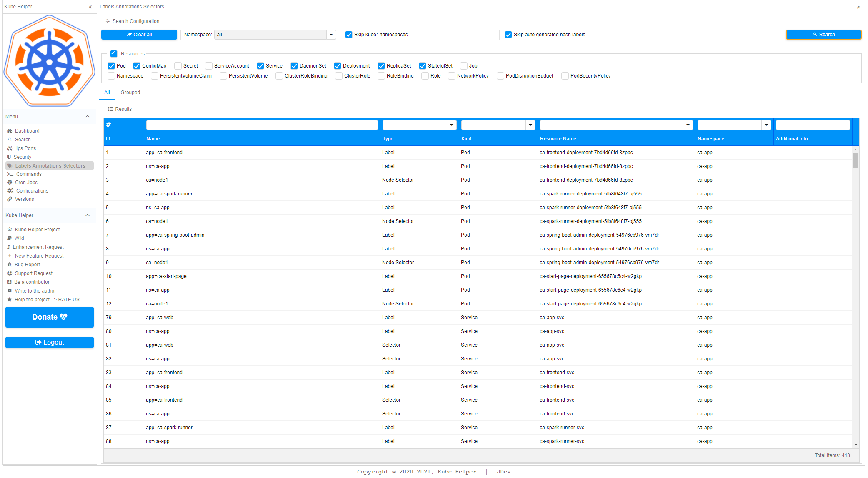This screenshot has height=478, width=868.
Task: Open the Namespace dropdown arrow
Action: (331, 35)
